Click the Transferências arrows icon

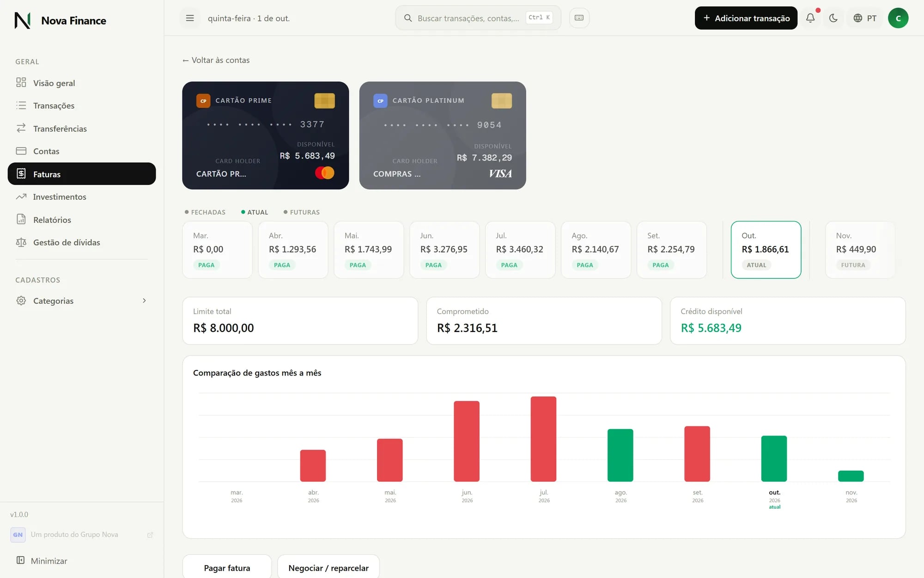coord(21,128)
